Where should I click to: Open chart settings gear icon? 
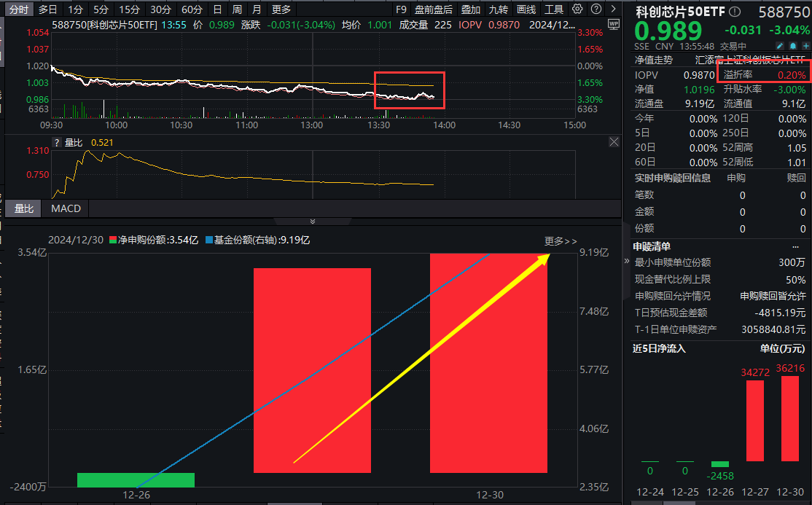[577, 9]
